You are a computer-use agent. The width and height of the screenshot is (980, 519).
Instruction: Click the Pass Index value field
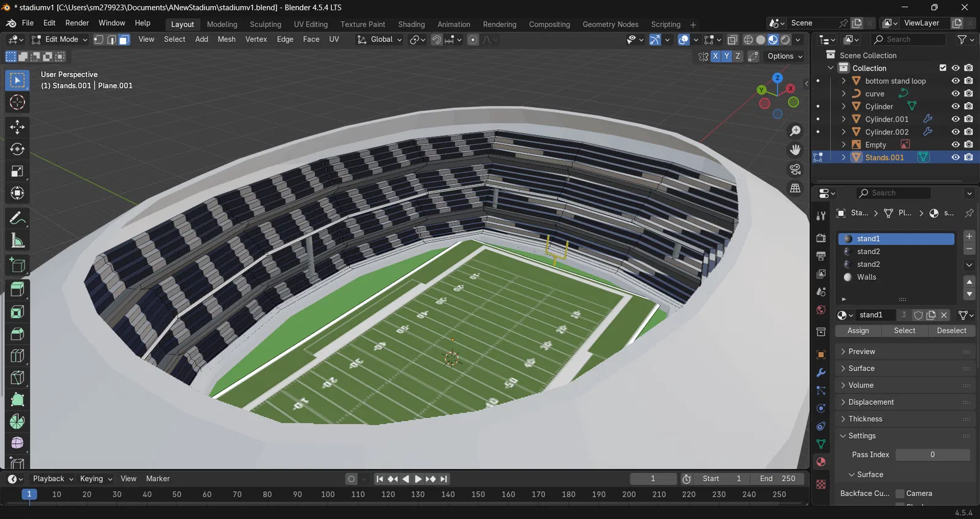point(932,455)
